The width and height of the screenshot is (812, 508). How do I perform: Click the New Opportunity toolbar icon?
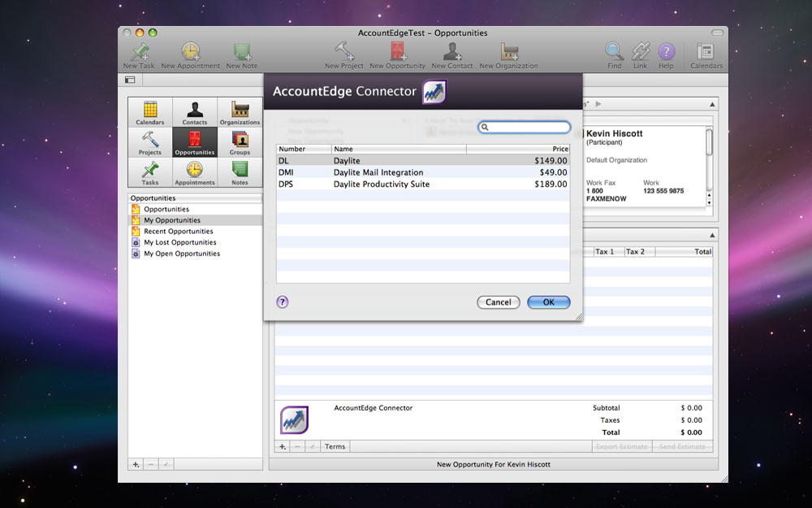(x=397, y=55)
